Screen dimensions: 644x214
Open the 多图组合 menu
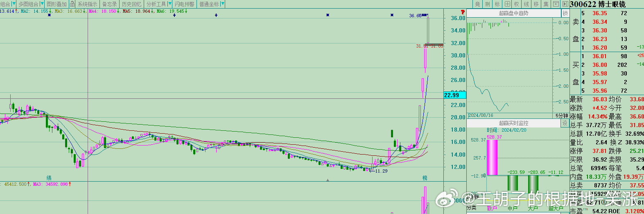pos(28,4)
